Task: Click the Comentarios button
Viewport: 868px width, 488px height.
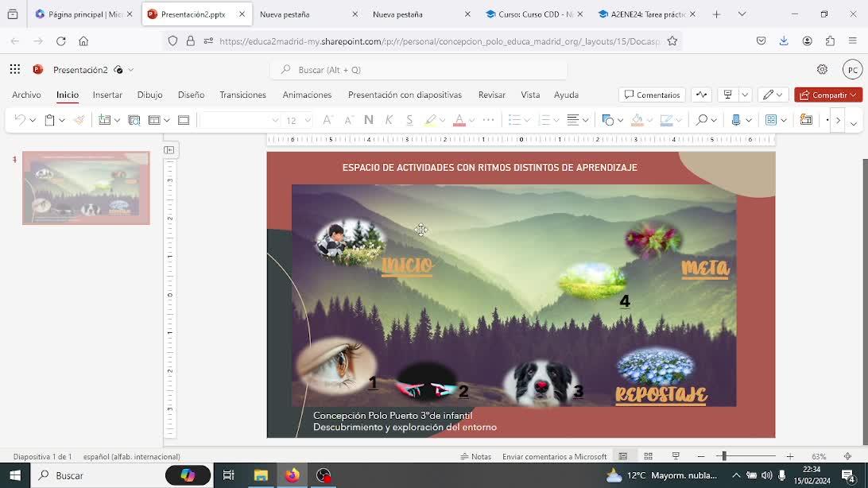Action: coord(652,95)
